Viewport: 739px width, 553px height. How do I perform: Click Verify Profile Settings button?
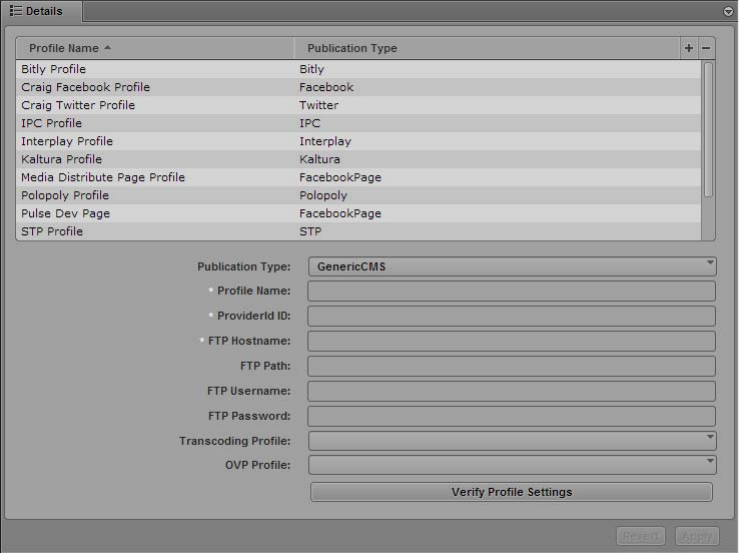click(511, 492)
